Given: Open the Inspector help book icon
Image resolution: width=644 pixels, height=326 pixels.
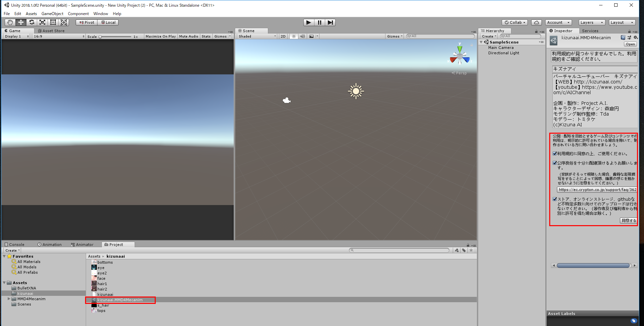Looking at the screenshot, I should coord(623,38).
